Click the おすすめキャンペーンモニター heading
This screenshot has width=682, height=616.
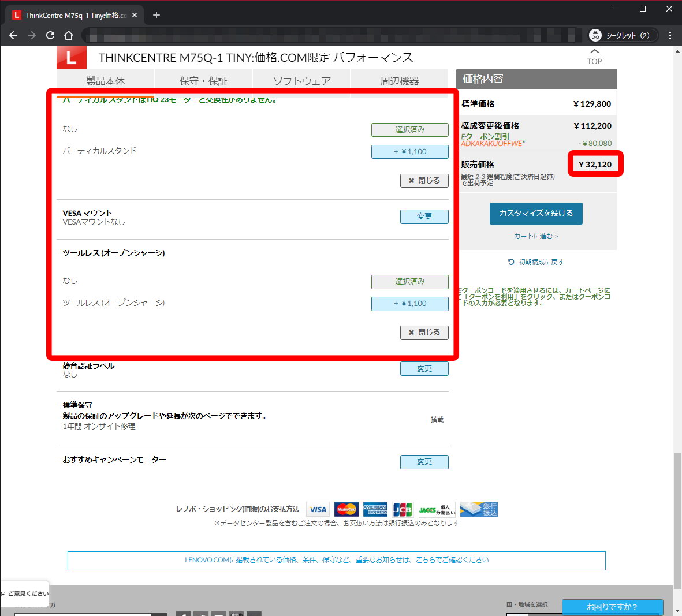(114, 460)
